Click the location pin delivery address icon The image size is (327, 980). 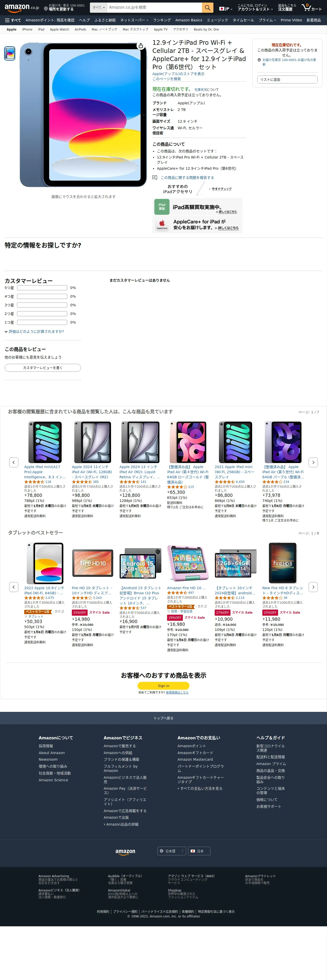point(46,9)
